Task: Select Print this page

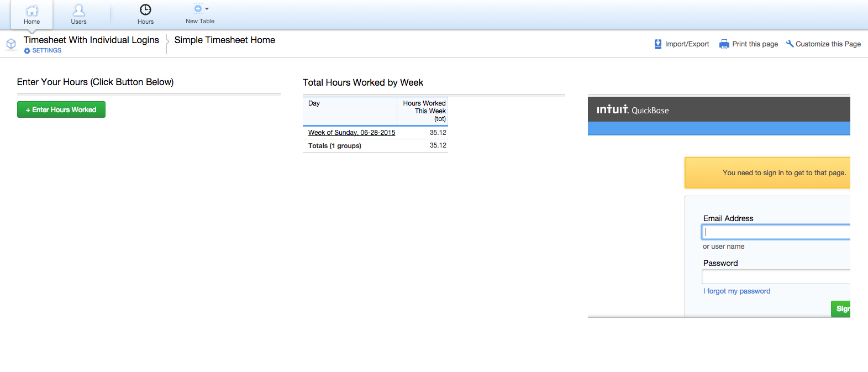Action: [755, 44]
